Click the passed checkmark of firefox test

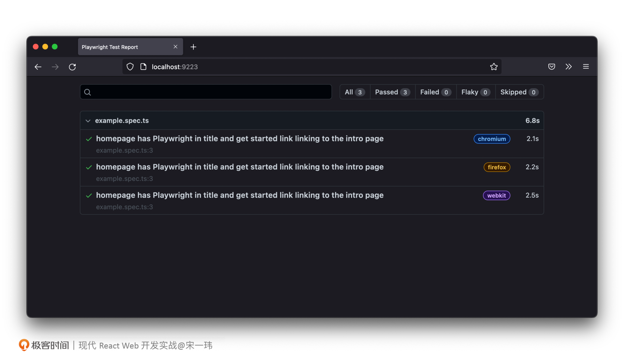coord(89,167)
